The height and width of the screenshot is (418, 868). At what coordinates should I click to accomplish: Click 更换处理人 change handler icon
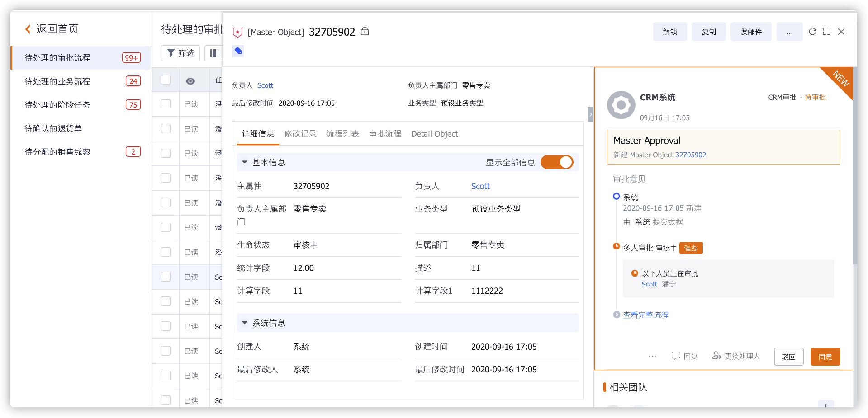coord(736,356)
